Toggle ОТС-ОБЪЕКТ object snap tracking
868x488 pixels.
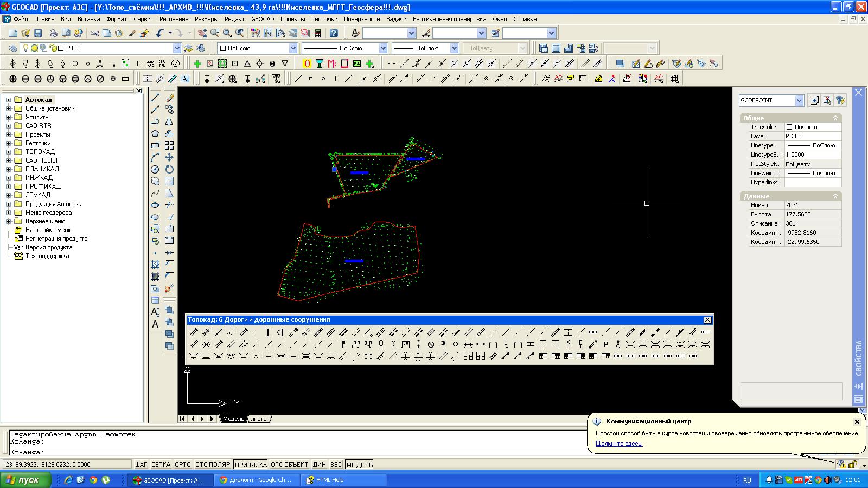(x=289, y=465)
